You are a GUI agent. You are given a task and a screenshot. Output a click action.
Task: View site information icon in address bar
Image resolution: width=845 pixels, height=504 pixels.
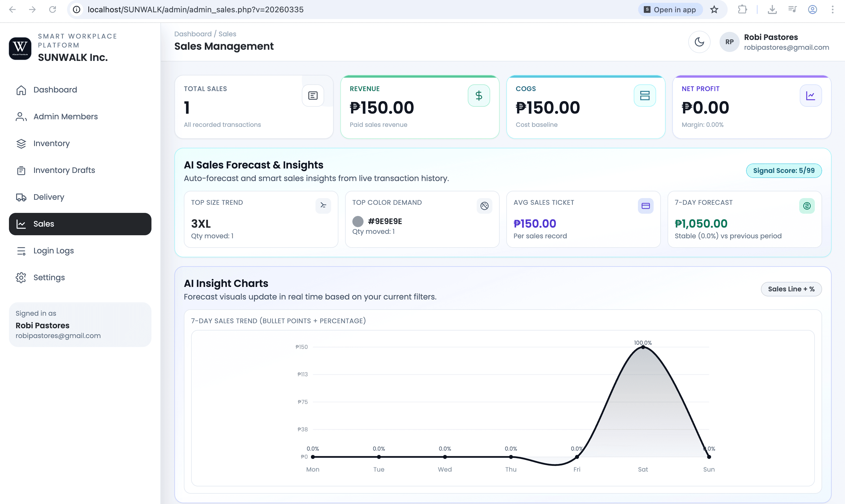click(x=77, y=9)
